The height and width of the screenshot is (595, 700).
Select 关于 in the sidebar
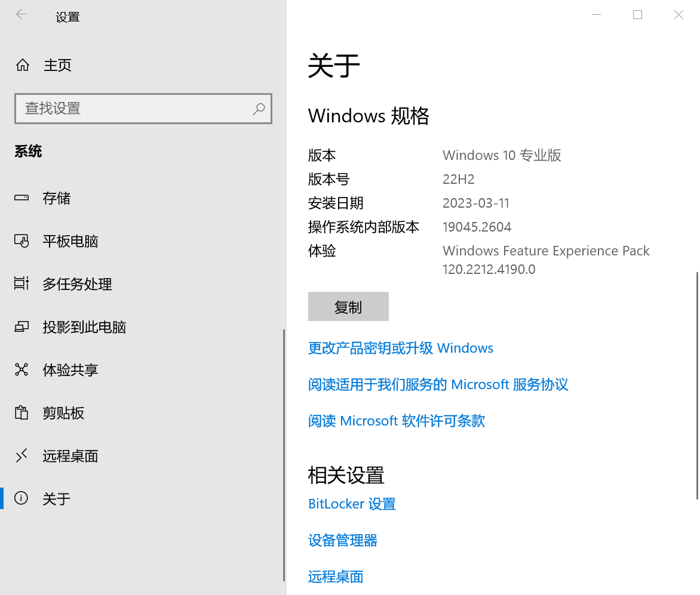[x=143, y=499]
